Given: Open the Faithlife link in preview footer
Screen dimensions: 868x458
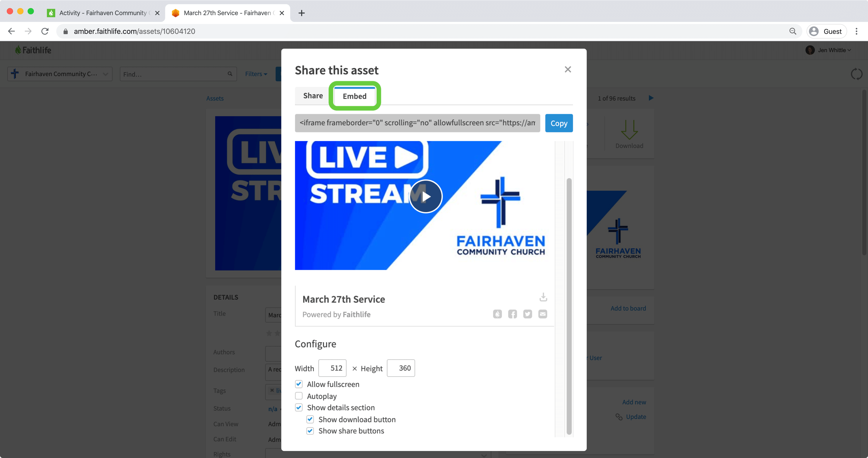Looking at the screenshot, I should click(x=356, y=314).
